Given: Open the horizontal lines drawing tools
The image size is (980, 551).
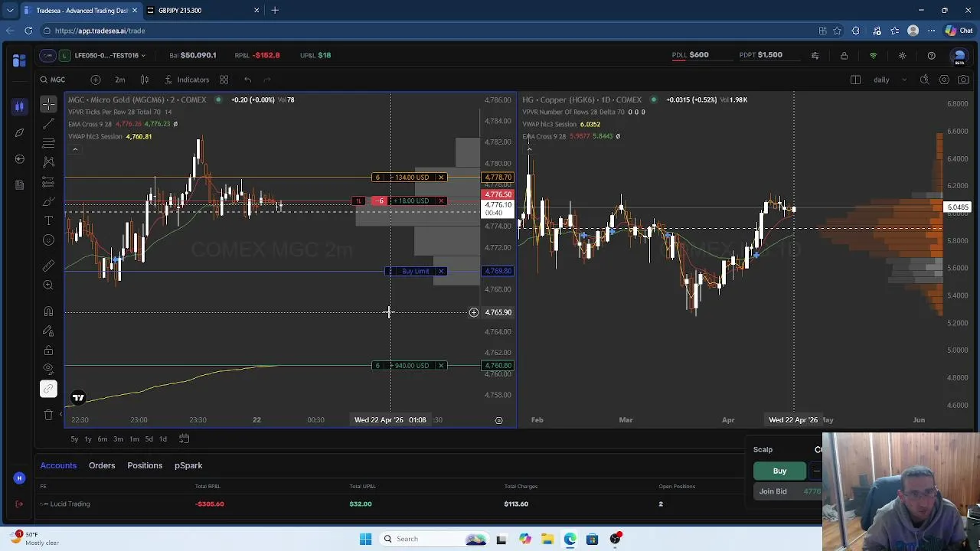Looking at the screenshot, I should point(48,142).
